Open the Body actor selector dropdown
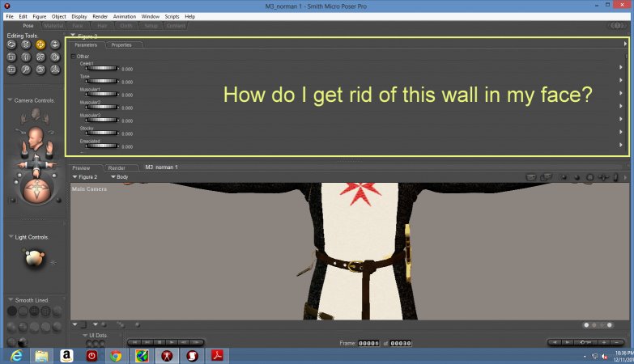Viewport: 634px width, 364px height. coord(119,177)
